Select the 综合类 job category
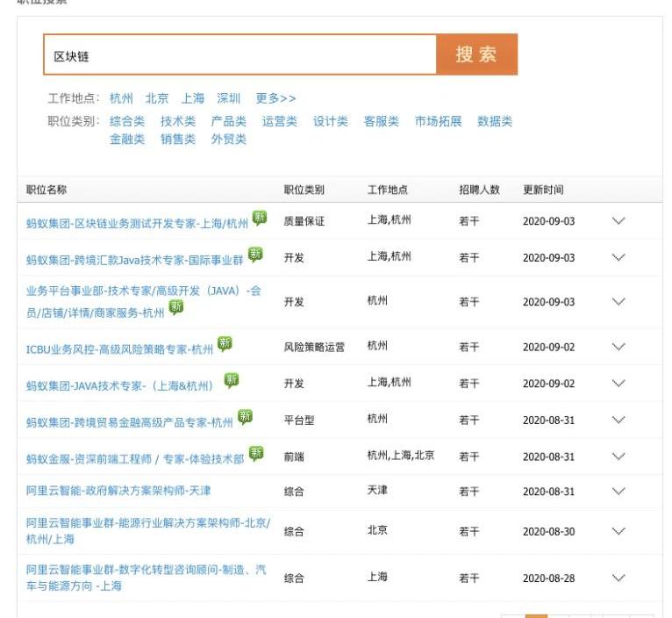This screenshot has height=618, width=672. (127, 121)
